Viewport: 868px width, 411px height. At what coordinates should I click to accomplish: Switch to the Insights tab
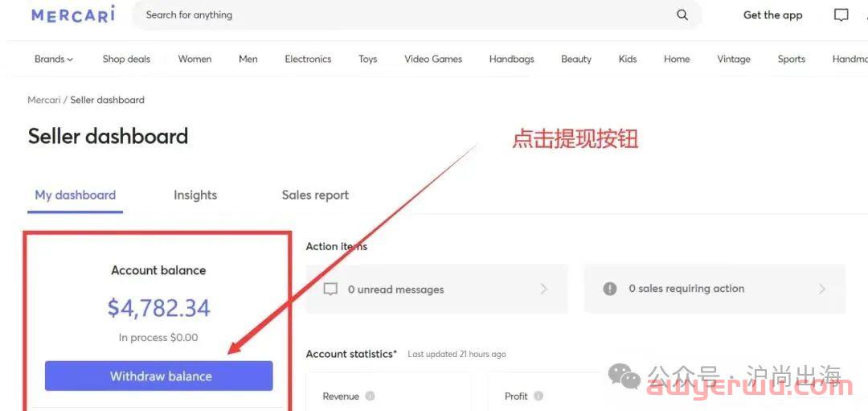194,195
